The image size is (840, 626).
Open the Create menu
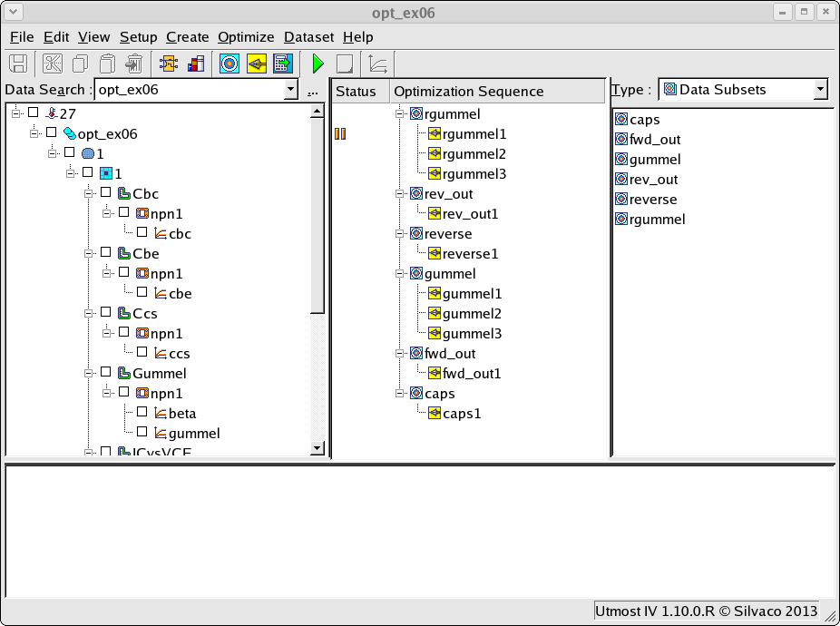click(x=188, y=37)
